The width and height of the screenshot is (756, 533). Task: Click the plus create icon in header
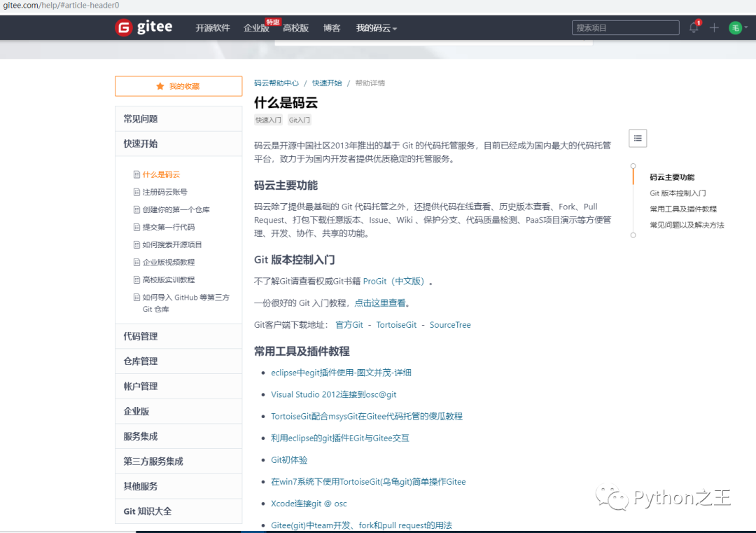pyautogui.click(x=714, y=28)
